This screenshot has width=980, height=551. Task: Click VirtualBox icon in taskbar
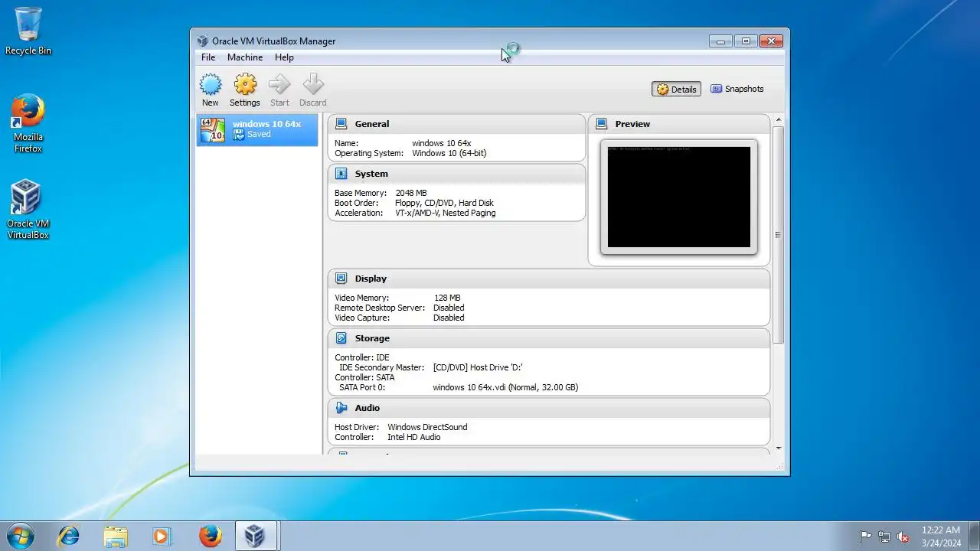[x=255, y=536]
